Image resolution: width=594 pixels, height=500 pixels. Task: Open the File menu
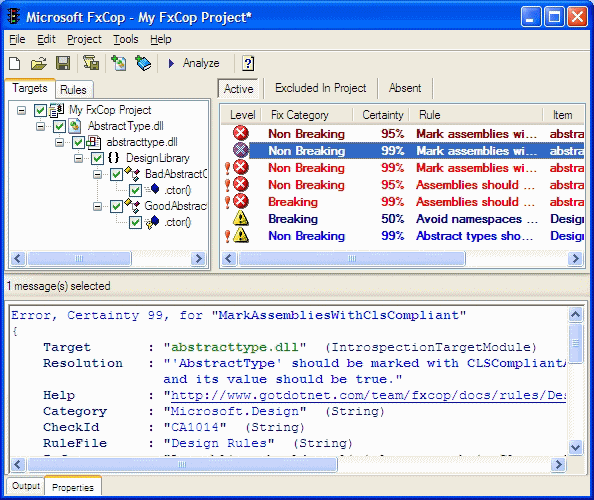tap(17, 39)
